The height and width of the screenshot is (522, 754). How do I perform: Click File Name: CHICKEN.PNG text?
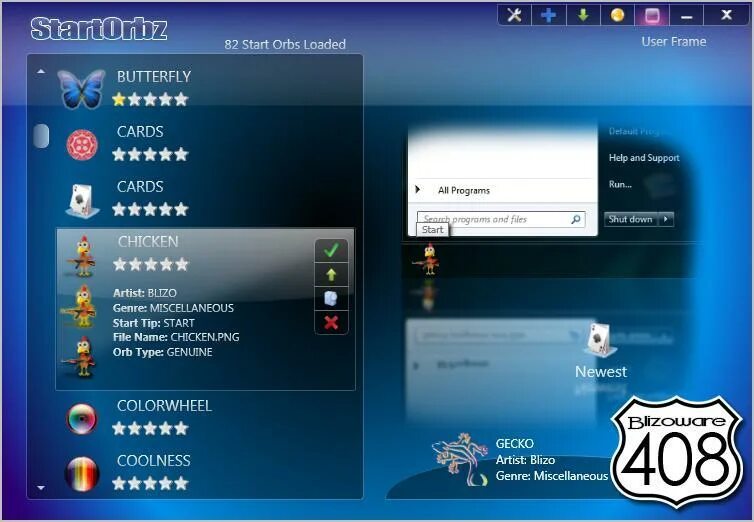[x=176, y=337]
